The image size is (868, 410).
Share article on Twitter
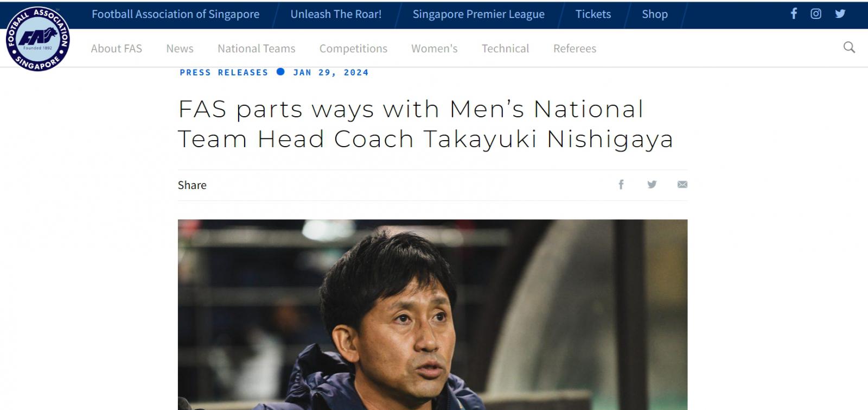pyautogui.click(x=652, y=185)
